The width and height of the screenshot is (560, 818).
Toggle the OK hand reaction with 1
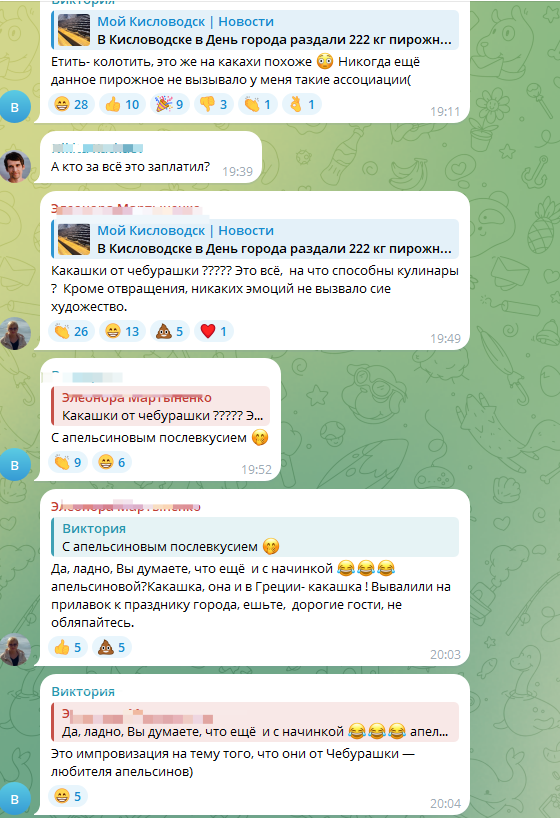302,104
